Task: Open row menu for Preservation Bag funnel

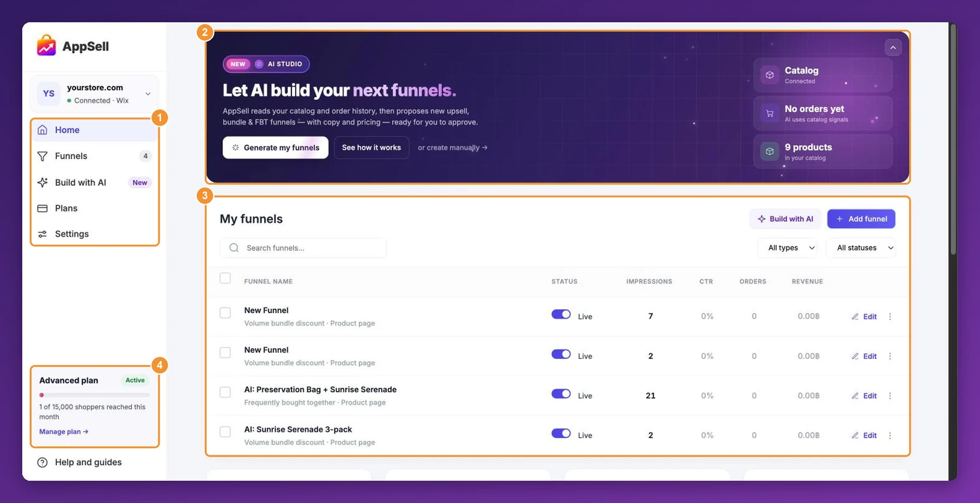Action: point(890,396)
